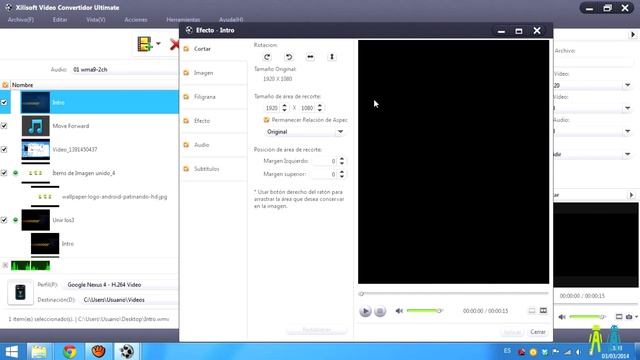Image resolution: width=640 pixels, height=360 pixels.
Task: Open the add file dropdown arrow
Action: tap(158, 44)
